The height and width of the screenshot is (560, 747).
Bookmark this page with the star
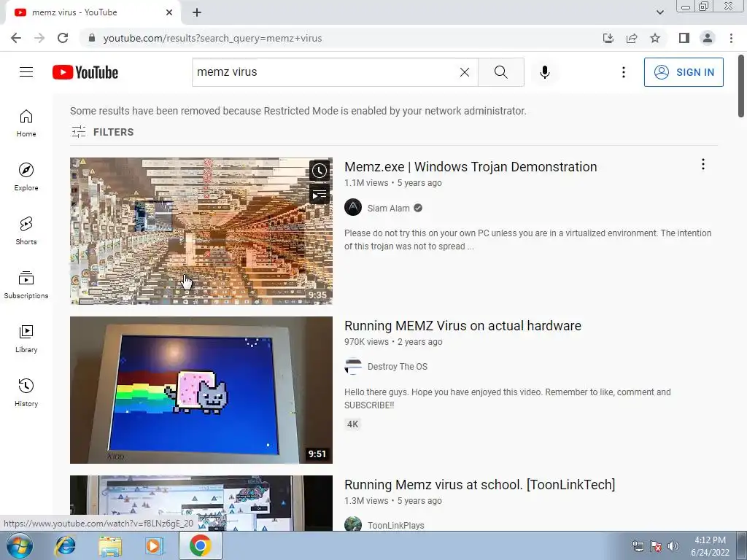[x=655, y=38]
